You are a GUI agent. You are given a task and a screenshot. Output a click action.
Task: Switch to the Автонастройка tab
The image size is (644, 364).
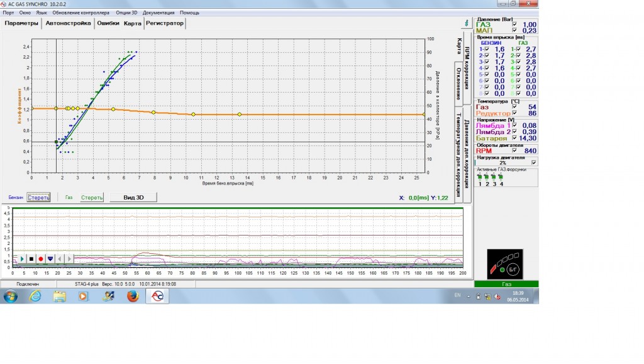[69, 23]
